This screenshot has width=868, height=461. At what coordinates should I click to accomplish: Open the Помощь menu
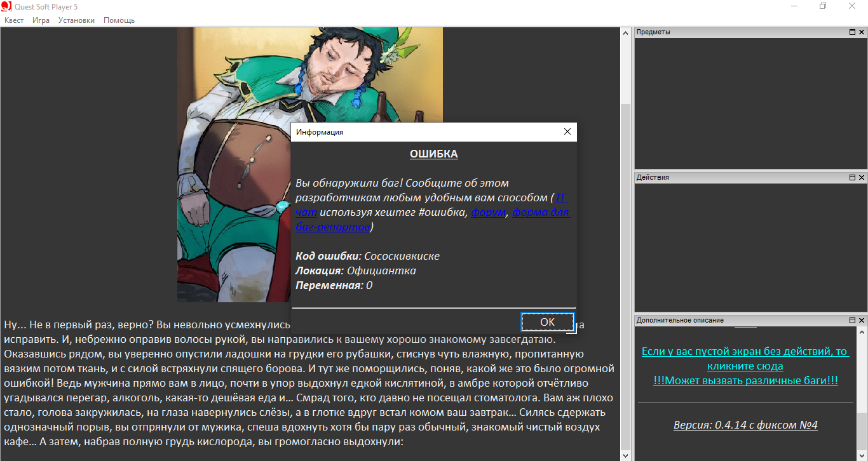(119, 20)
